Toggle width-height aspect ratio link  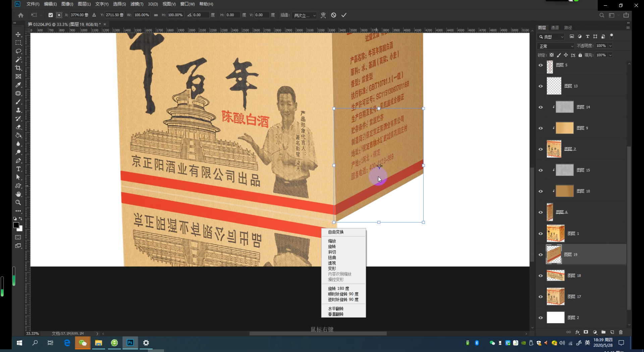[156, 15]
